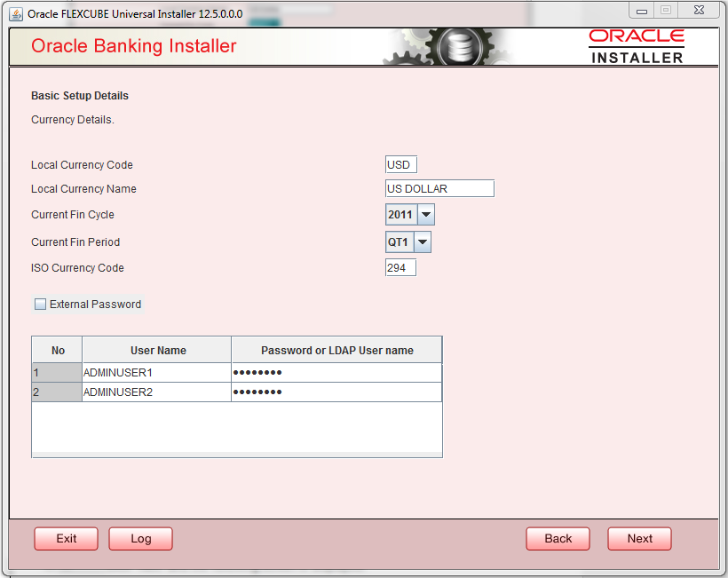Image resolution: width=728 pixels, height=578 pixels.
Task: Select the ADMINUSER1 user name cell
Action: [156, 371]
